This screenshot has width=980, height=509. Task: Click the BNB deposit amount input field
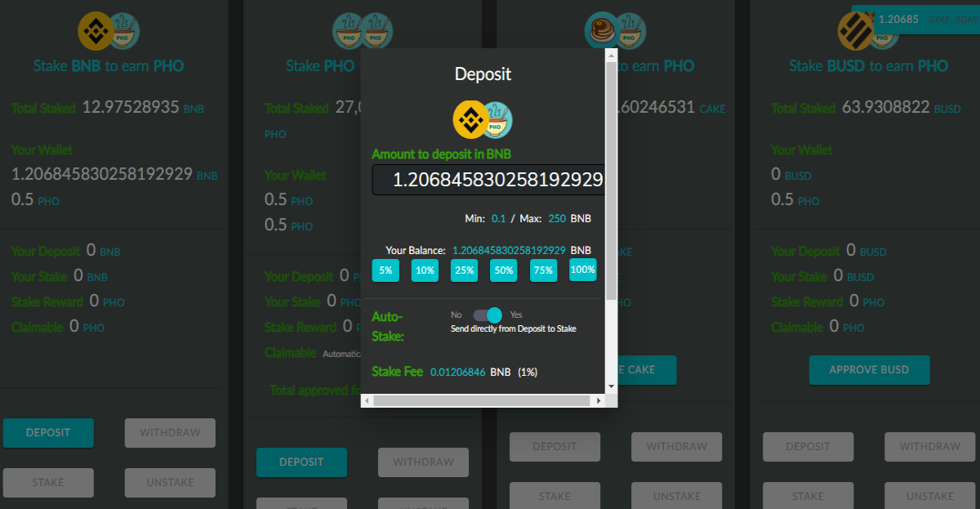[x=488, y=180]
